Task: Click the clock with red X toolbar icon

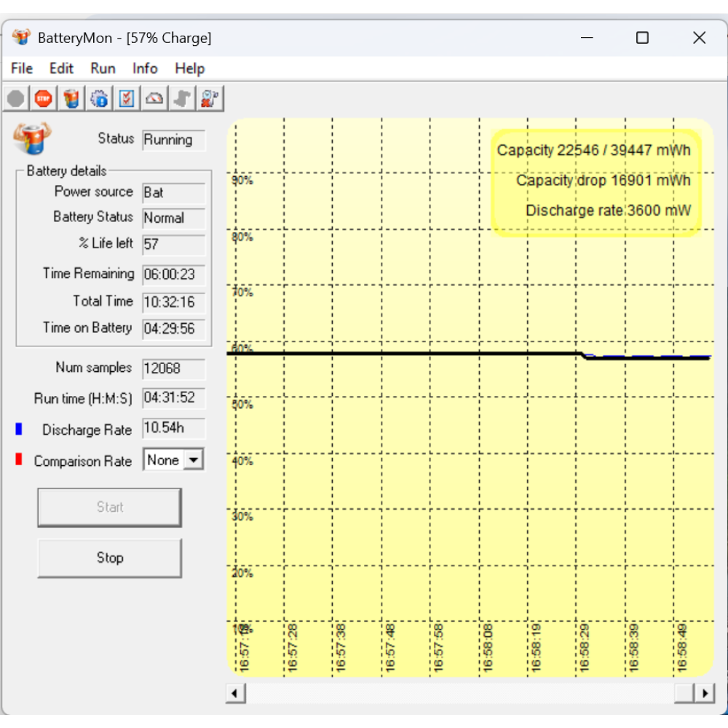Action: pos(210,98)
